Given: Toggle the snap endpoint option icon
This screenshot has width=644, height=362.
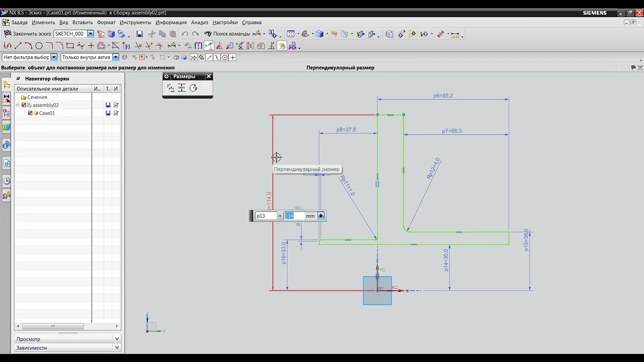Looking at the screenshot, I should [209, 57].
